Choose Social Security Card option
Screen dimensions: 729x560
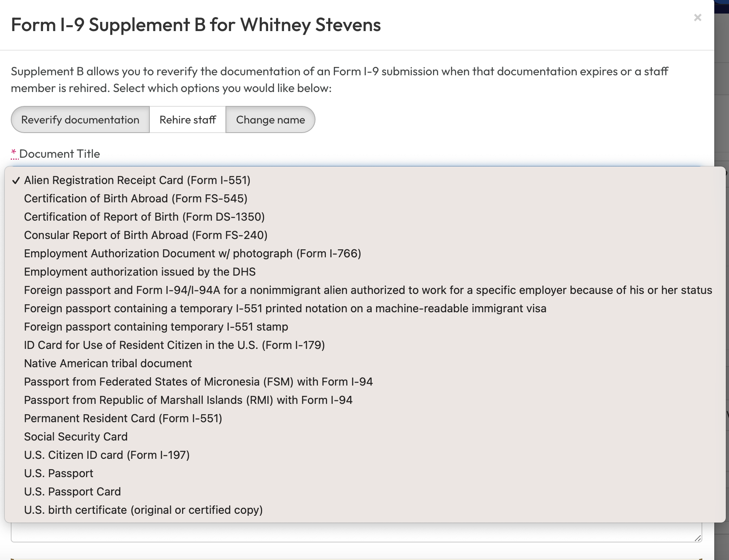pos(76,437)
